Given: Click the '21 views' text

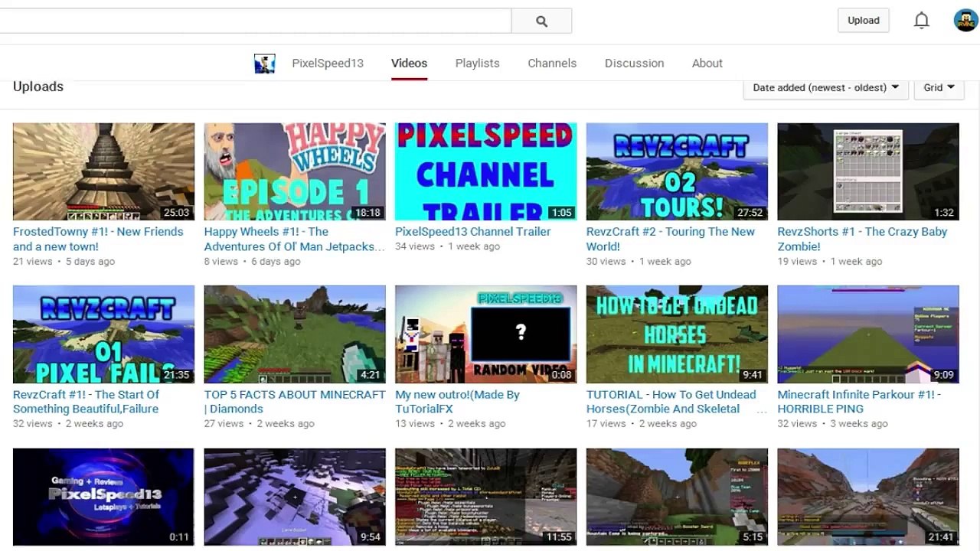Looking at the screenshot, I should point(33,262).
